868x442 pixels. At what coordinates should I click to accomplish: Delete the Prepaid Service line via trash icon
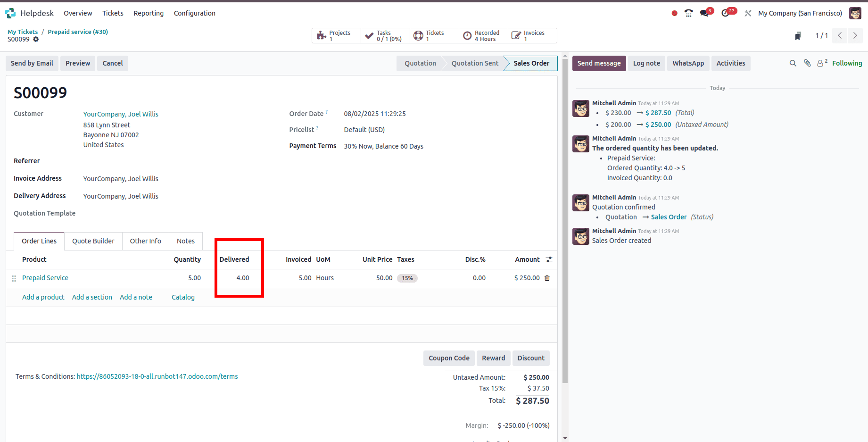click(547, 278)
